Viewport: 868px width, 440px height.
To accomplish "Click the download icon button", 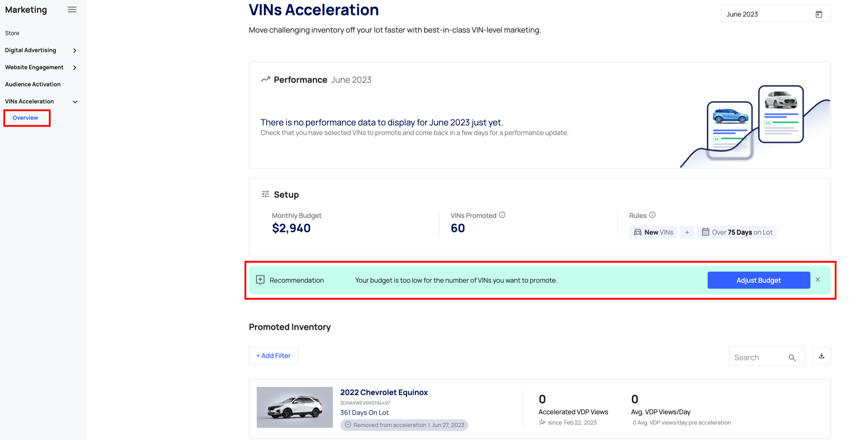I will pos(821,356).
